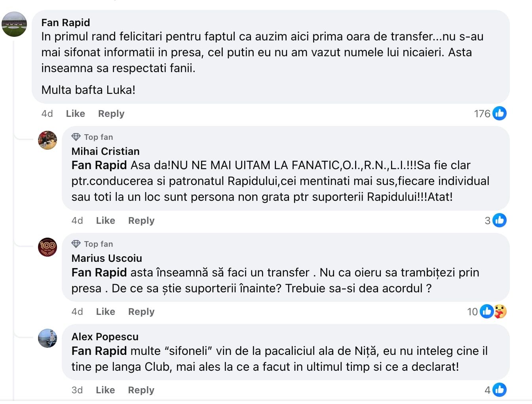Click the Fan Rapid mention in Alex Popescu's reply

[99, 351]
